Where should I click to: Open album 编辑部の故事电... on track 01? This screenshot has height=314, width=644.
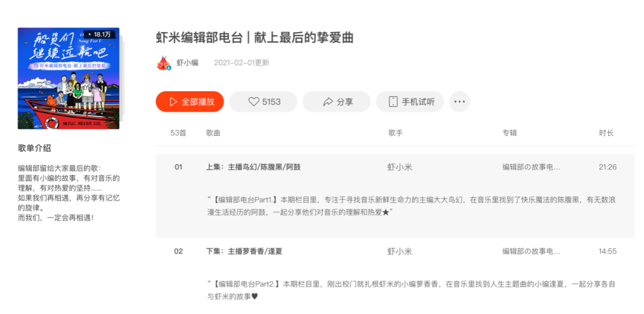coord(531,167)
